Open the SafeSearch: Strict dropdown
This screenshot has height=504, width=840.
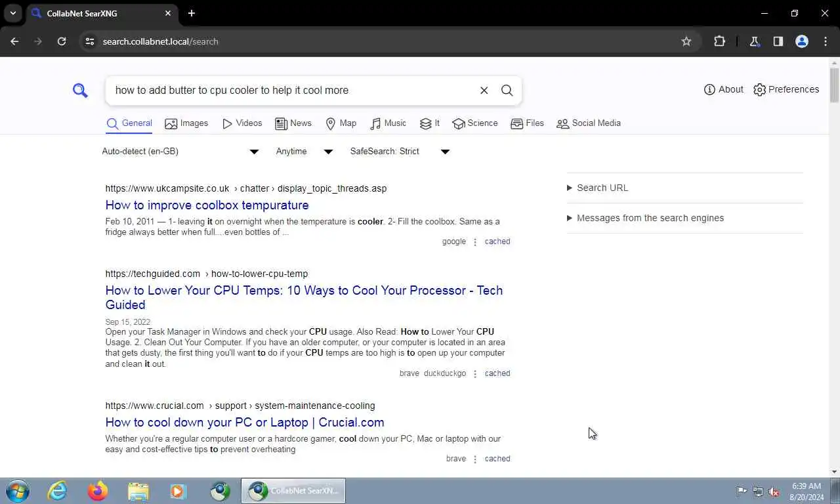coord(400,152)
